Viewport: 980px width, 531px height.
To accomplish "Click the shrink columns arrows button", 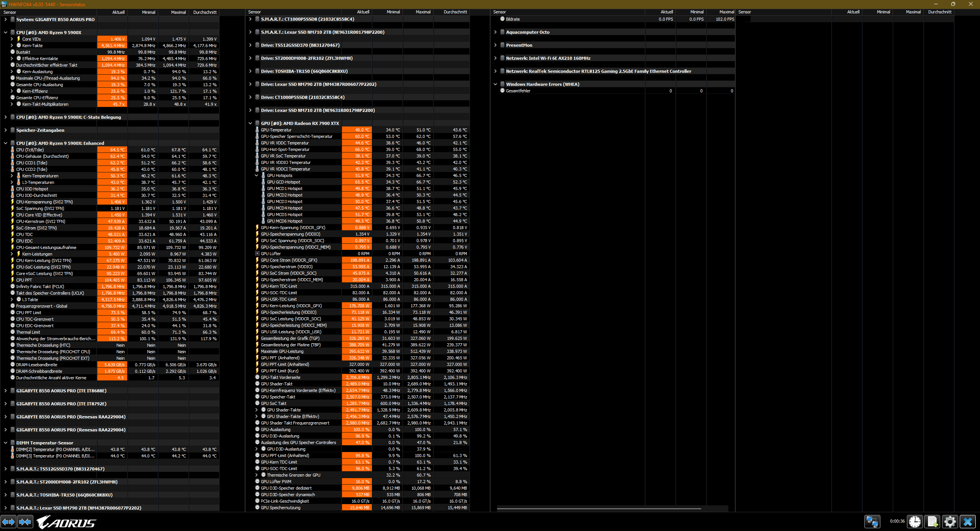I will coord(25,522).
